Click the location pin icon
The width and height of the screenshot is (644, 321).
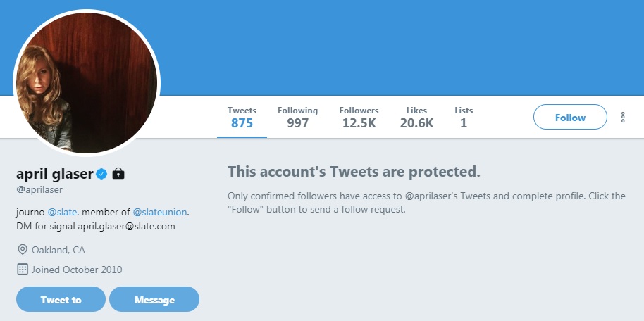click(x=22, y=250)
